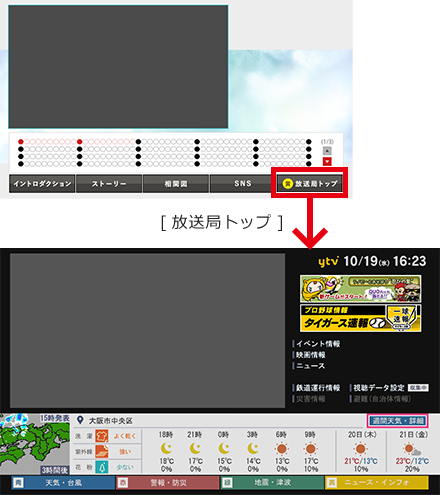This screenshot has width=440, height=495.
Task: Click the red down arrow in list pager
Action: click(327, 161)
